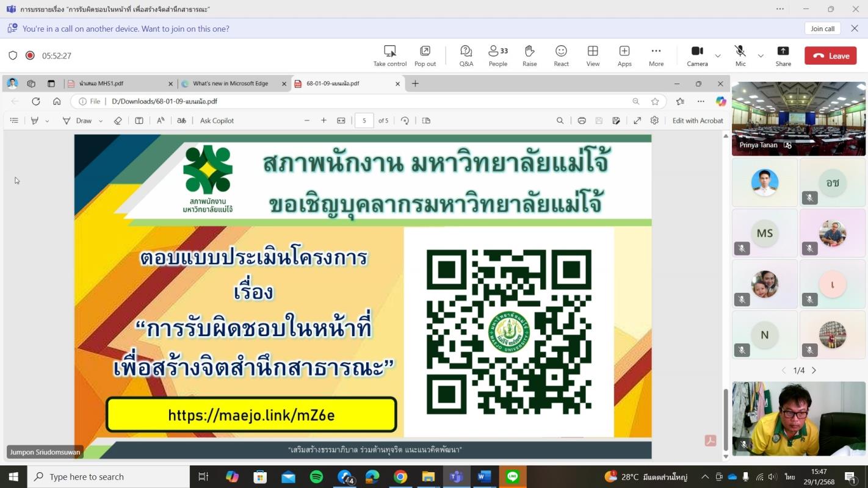The image size is (868, 488).
Task: Open a new tab in Edge
Action: point(415,84)
